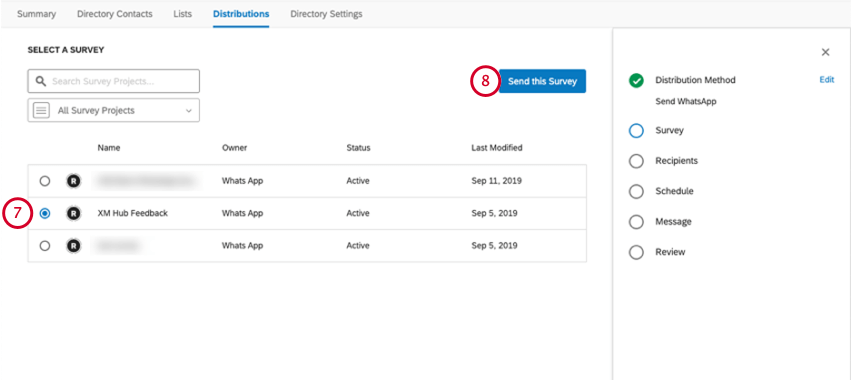
Task: Click the Review step label
Action: [670, 252]
